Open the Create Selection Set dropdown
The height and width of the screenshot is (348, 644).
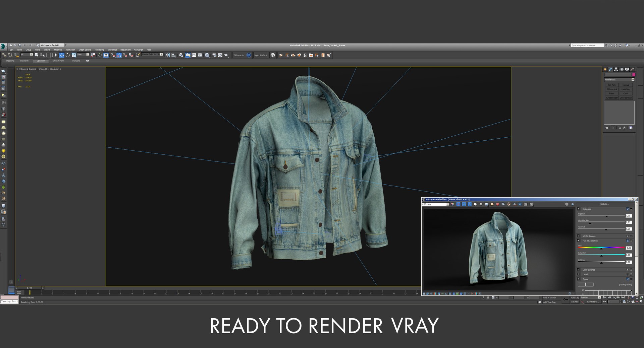coord(152,54)
